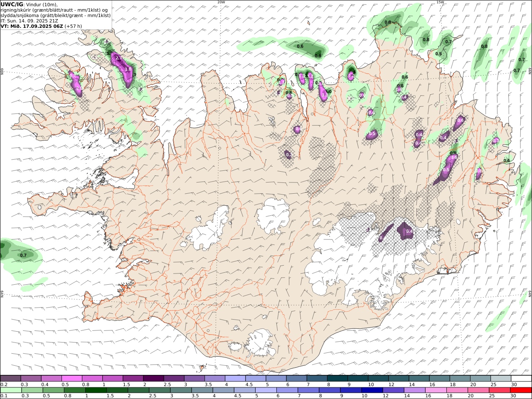The width and height of the screenshot is (532, 399).
Task: Click the '(+57 h)' forecast offset text
Action: (x=73, y=26)
